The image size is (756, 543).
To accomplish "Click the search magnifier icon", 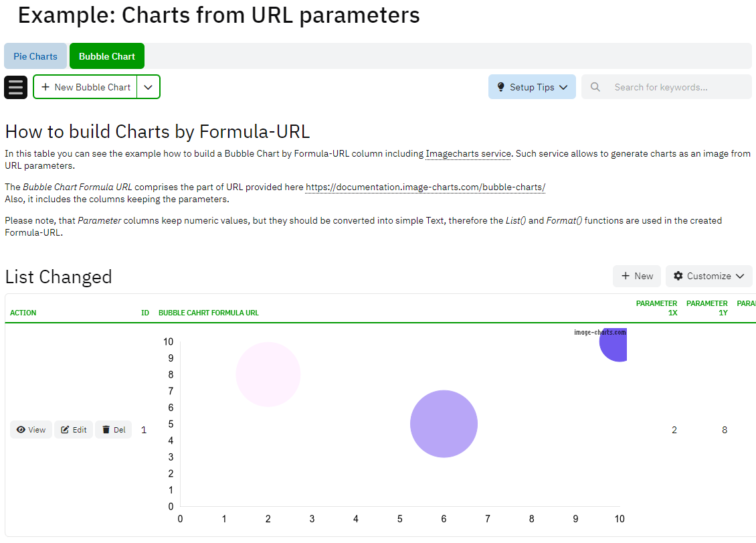I will click(x=595, y=87).
